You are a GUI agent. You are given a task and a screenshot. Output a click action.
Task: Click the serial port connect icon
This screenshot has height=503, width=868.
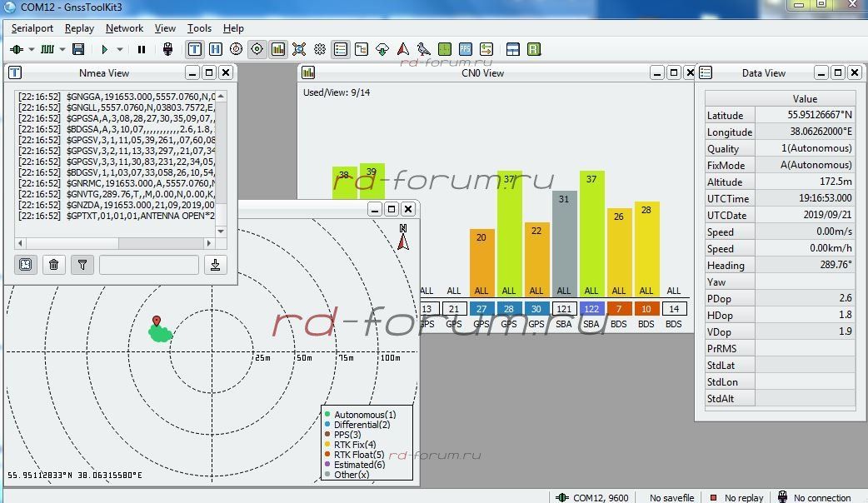(x=17, y=49)
